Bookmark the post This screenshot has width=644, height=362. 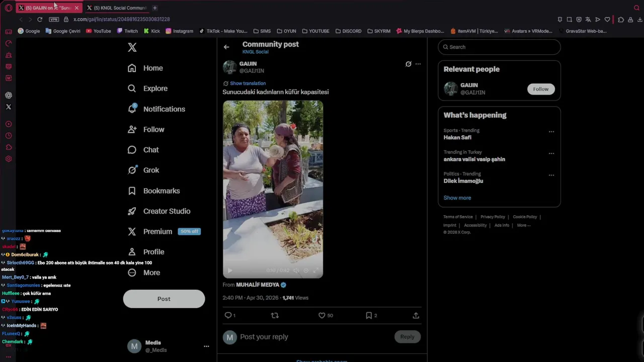coord(369,315)
